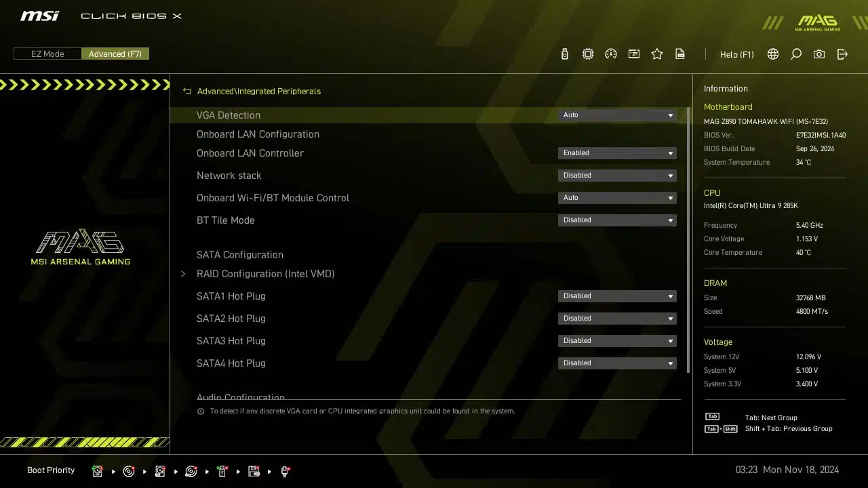The width and height of the screenshot is (868, 488).
Task: Click the BIOS Ver. value E7E32IMSI.1A40
Action: tap(821, 135)
